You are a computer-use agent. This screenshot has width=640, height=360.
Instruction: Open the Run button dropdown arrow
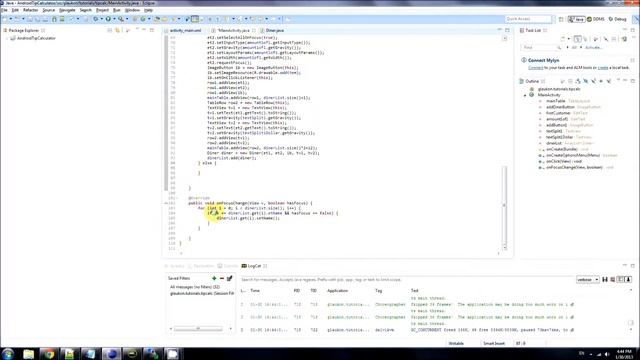114,19
